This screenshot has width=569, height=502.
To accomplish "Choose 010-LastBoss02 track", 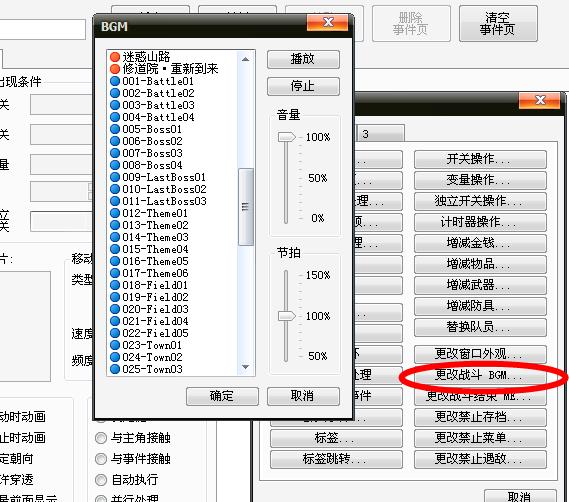I will pyautogui.click(x=158, y=188).
